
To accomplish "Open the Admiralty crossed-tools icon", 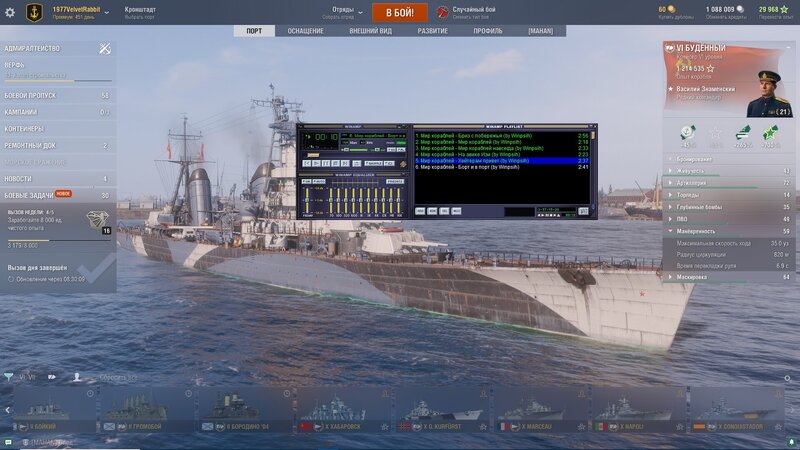I will (x=105, y=48).
